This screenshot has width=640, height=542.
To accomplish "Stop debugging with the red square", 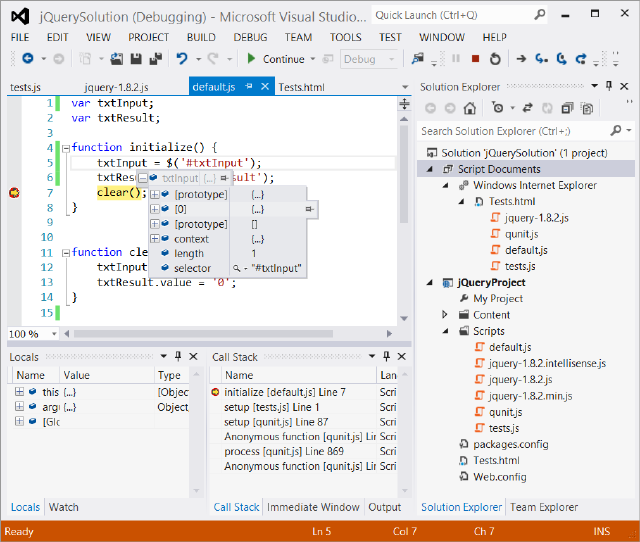I will 475,59.
